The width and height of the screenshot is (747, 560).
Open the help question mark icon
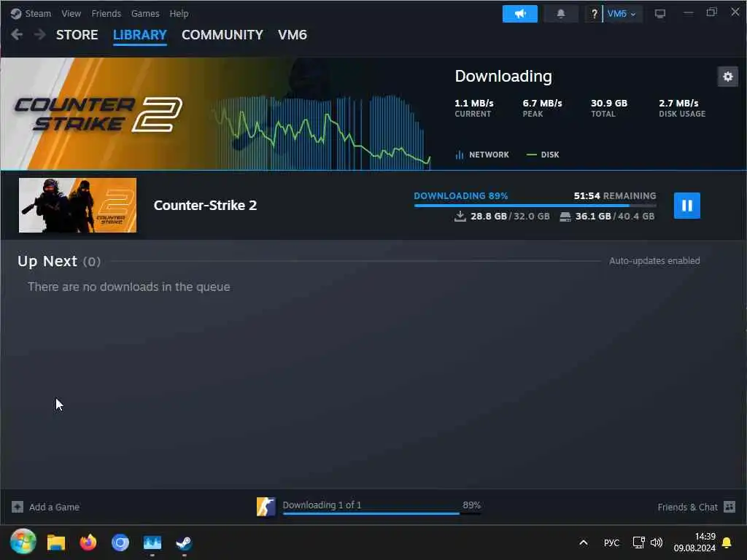(594, 14)
